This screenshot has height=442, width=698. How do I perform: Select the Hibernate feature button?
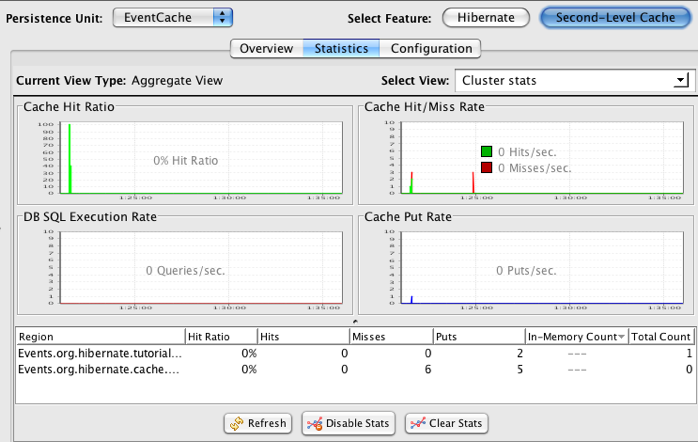click(486, 18)
